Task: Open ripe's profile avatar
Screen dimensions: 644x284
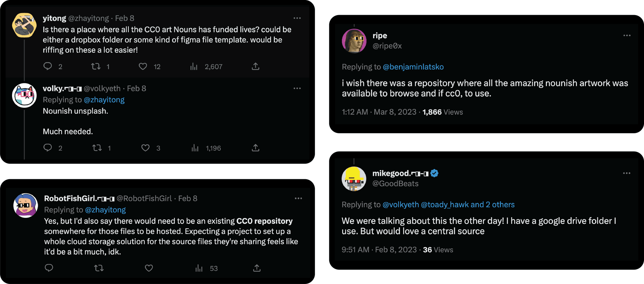Action: pyautogui.click(x=354, y=41)
